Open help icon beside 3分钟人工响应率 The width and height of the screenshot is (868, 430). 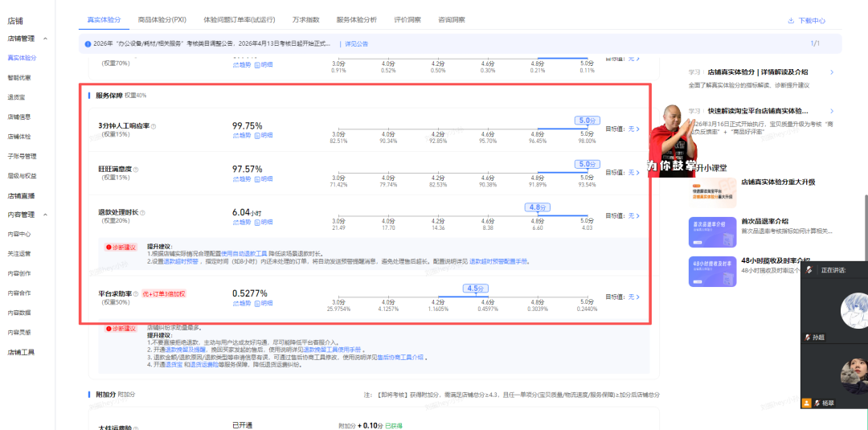point(154,126)
